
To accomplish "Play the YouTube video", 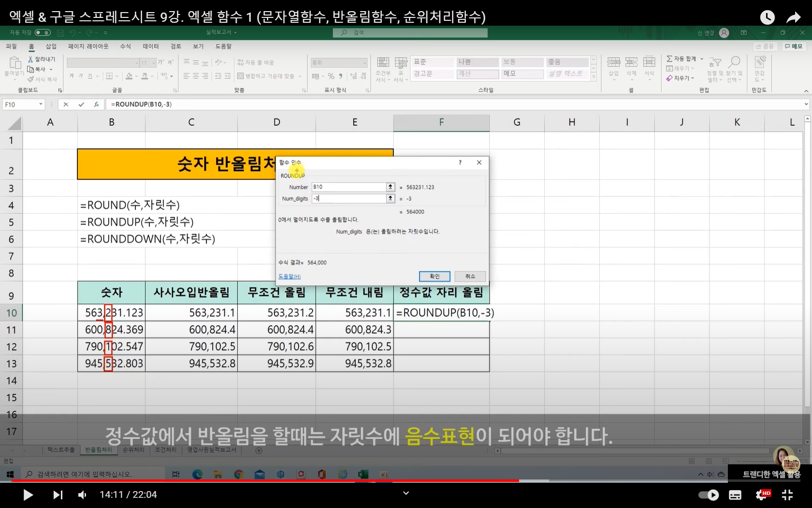I will click(x=28, y=494).
